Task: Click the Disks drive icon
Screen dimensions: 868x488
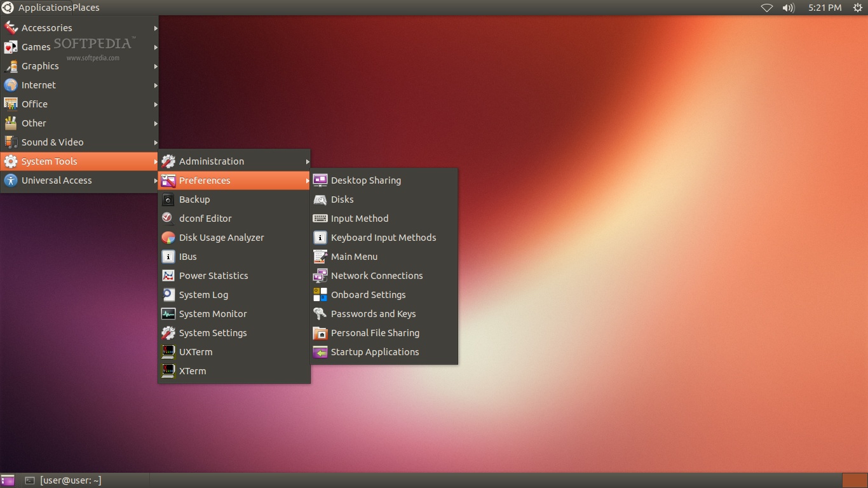Action: pos(320,200)
